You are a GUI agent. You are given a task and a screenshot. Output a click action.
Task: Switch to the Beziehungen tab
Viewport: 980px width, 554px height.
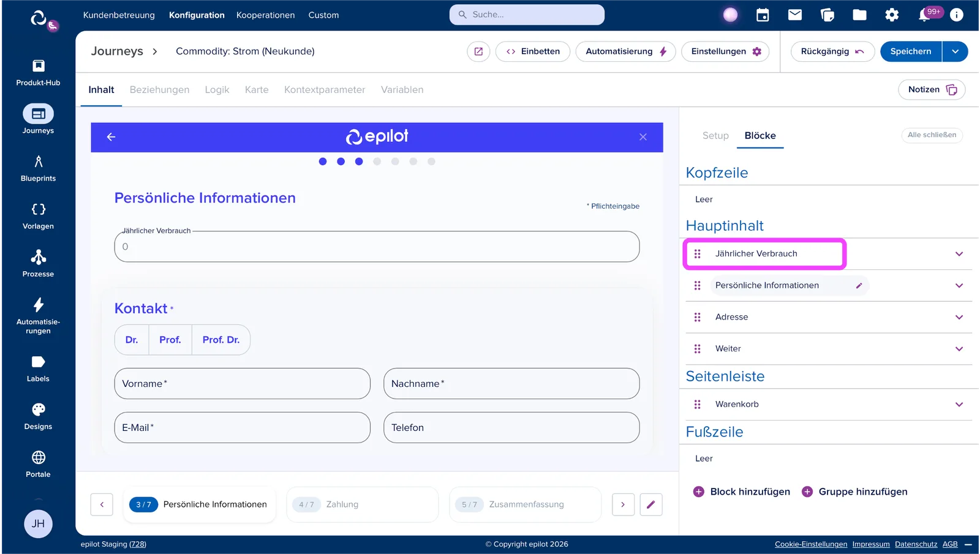[x=159, y=90]
